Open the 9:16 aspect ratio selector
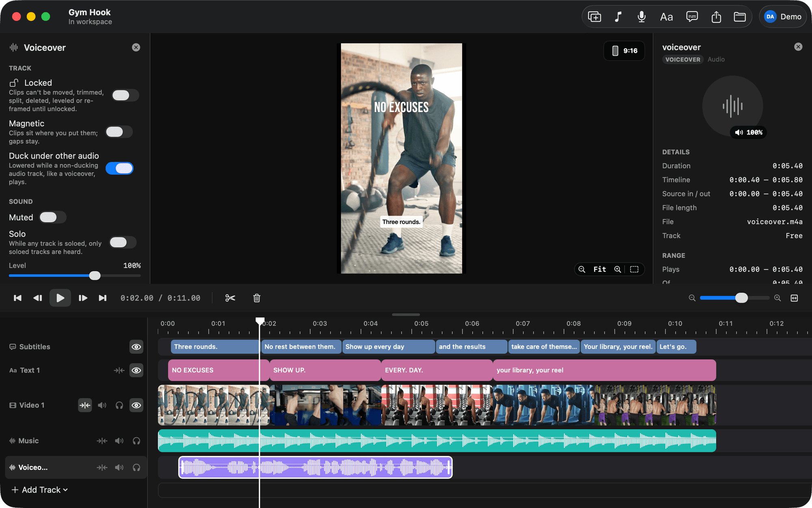 click(x=624, y=51)
